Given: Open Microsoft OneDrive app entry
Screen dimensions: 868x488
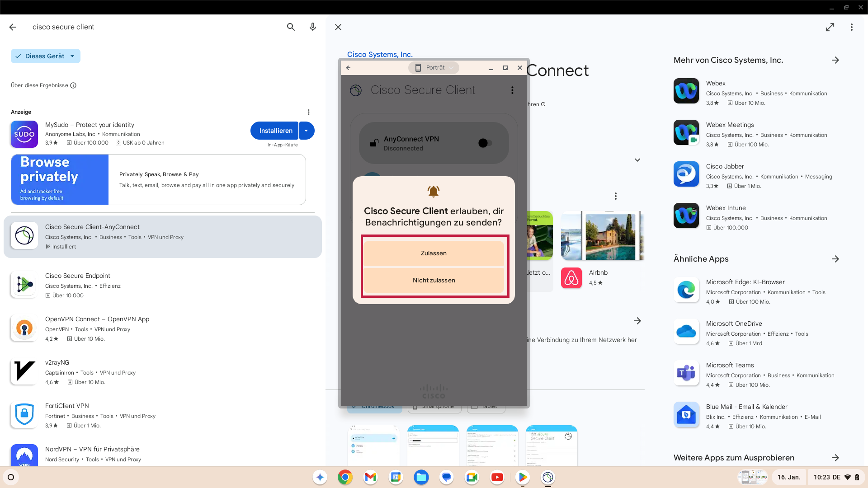Looking at the screenshot, I should coord(757,333).
